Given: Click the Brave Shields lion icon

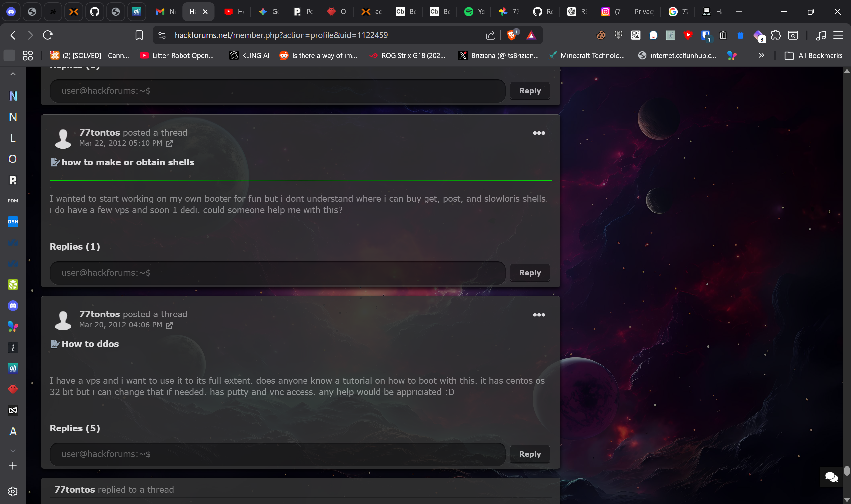Looking at the screenshot, I should [511, 35].
